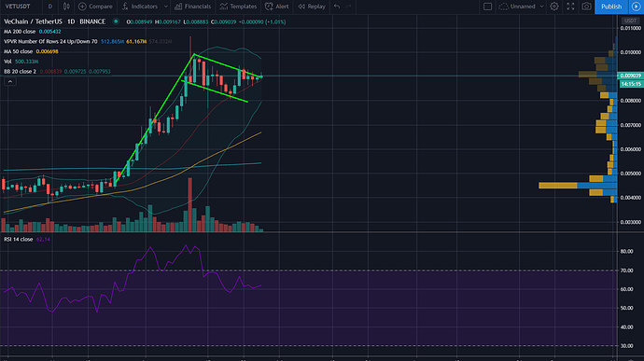The height and width of the screenshot is (361, 644).
Task: Toggle the layout selection square icon
Action: (x=487, y=7)
